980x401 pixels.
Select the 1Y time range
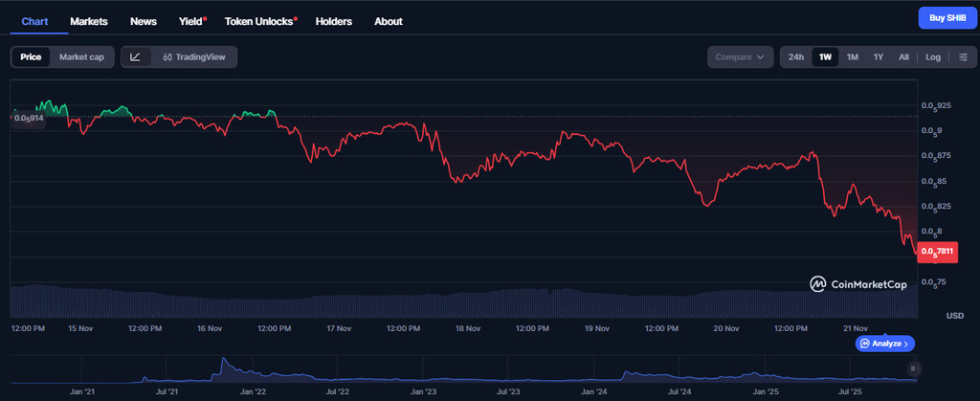tap(878, 57)
